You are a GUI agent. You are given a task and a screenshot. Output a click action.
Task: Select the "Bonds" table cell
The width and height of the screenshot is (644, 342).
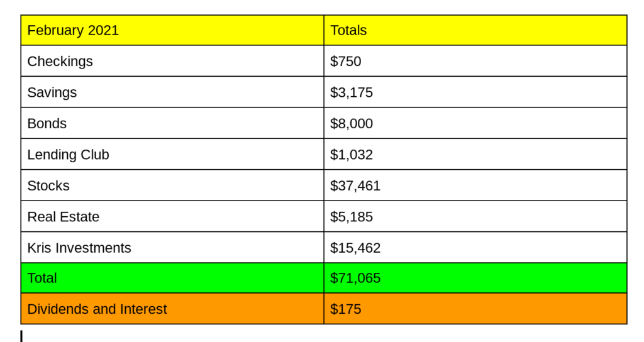click(47, 123)
